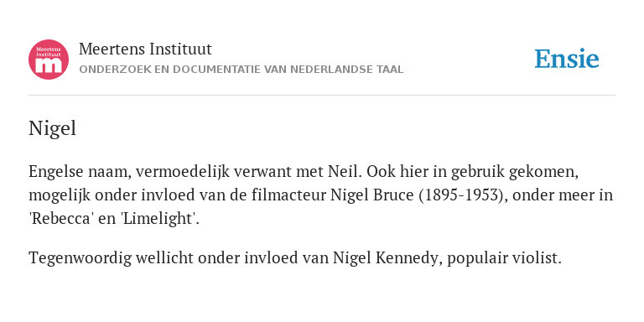Click the word 'mogelijk' on the second line
The width and height of the screenshot is (644, 322).
click(x=60, y=195)
